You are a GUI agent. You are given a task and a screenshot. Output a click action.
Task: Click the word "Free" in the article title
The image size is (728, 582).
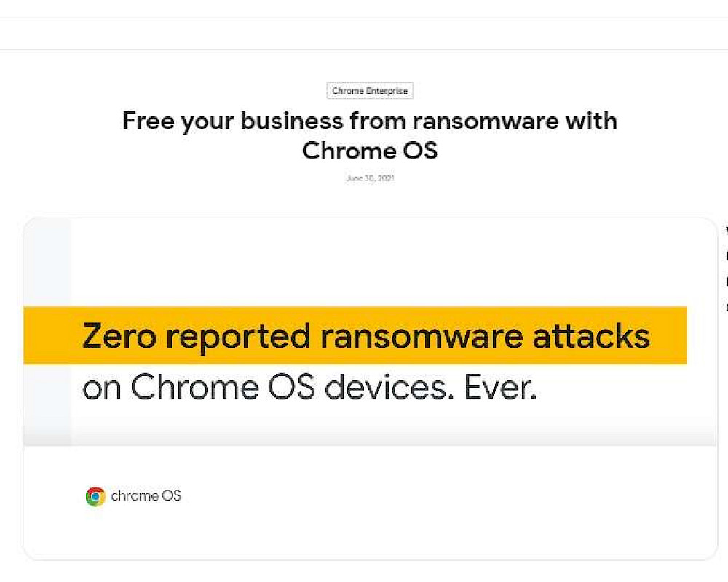point(149,121)
